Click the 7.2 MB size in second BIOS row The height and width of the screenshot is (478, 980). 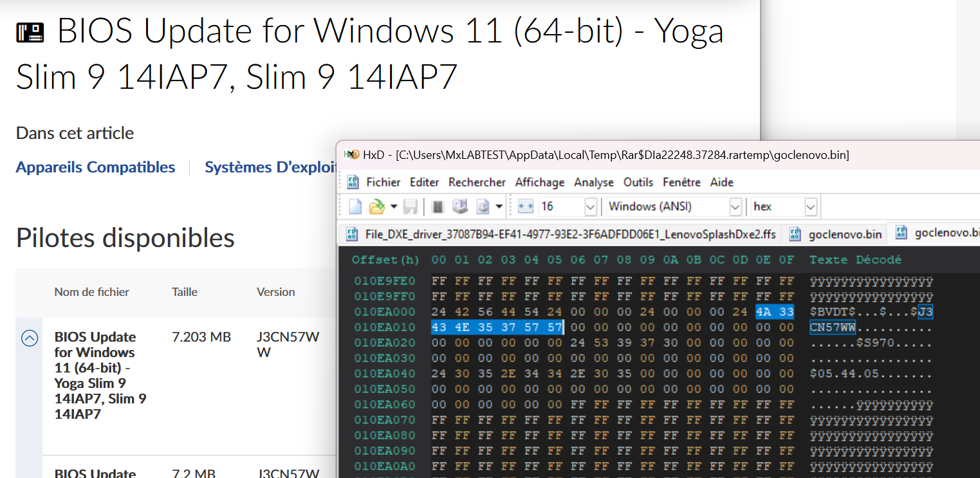194,473
